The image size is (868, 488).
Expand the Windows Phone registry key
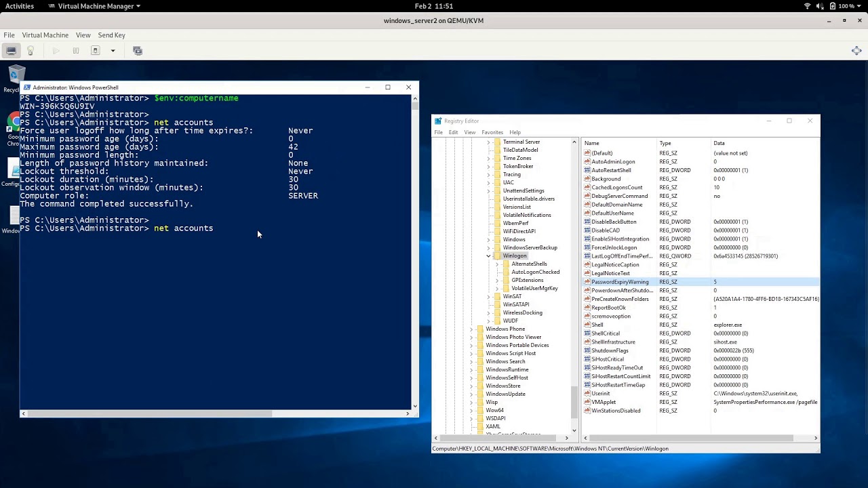pos(471,329)
